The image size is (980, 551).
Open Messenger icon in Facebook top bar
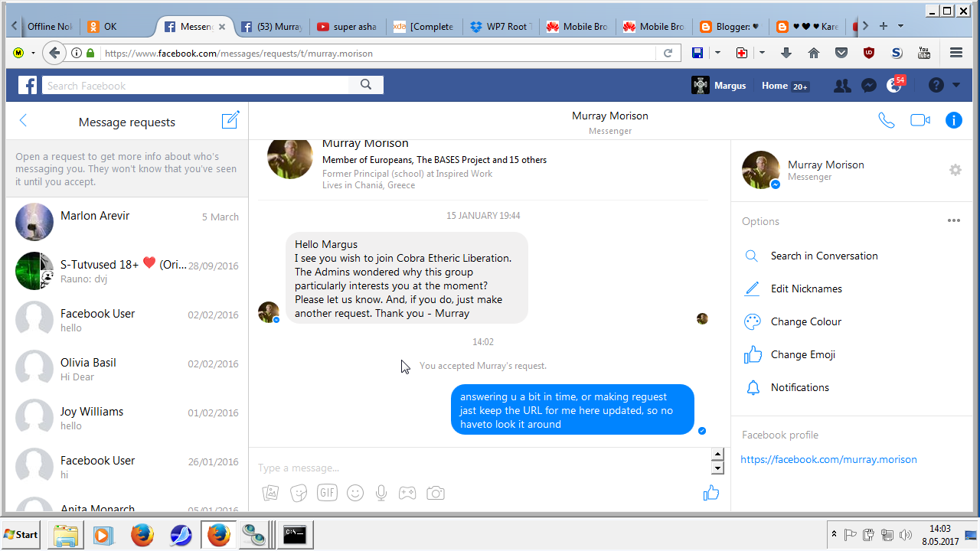pyautogui.click(x=868, y=86)
